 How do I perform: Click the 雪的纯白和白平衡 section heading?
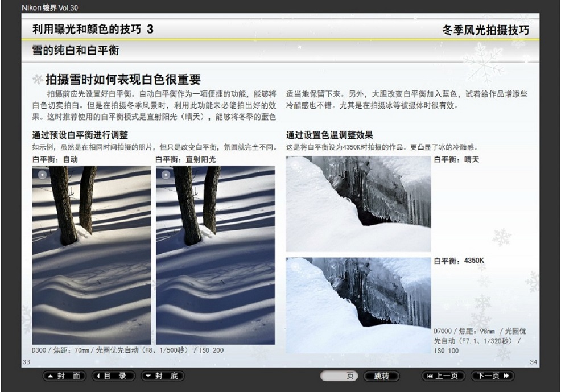(x=76, y=50)
